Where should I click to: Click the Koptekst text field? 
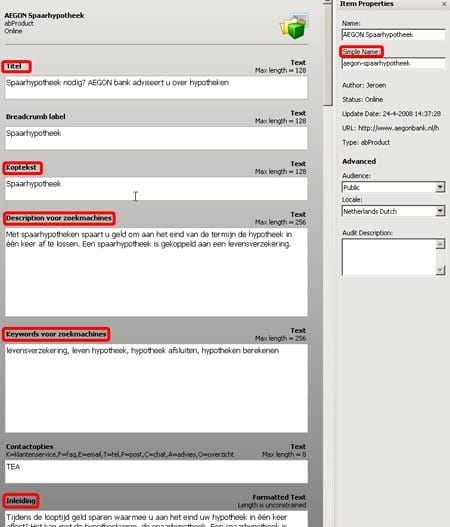point(156,189)
